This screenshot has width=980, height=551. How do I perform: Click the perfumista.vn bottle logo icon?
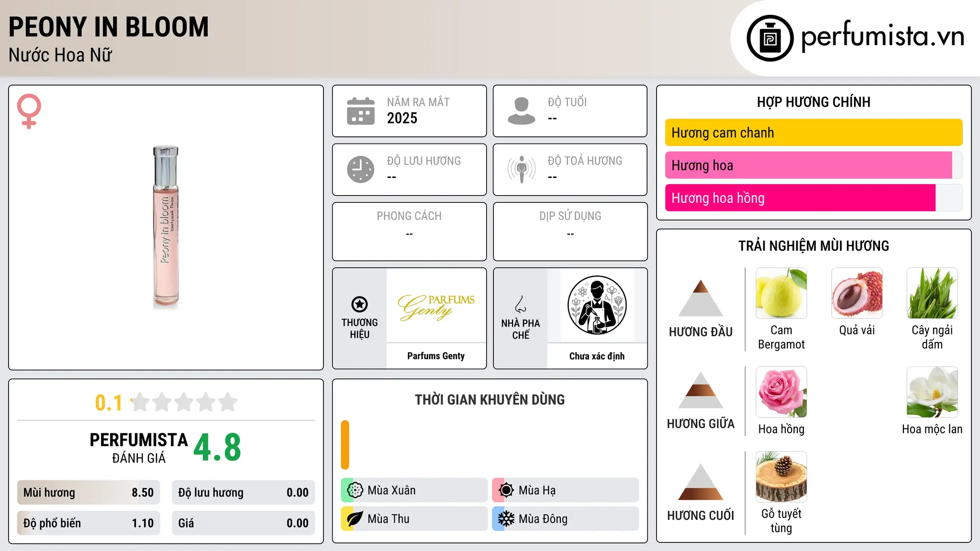pyautogui.click(x=770, y=38)
